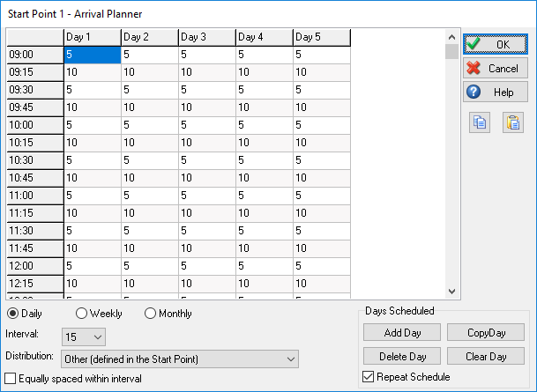Open Help with the question mark button

[x=496, y=92]
